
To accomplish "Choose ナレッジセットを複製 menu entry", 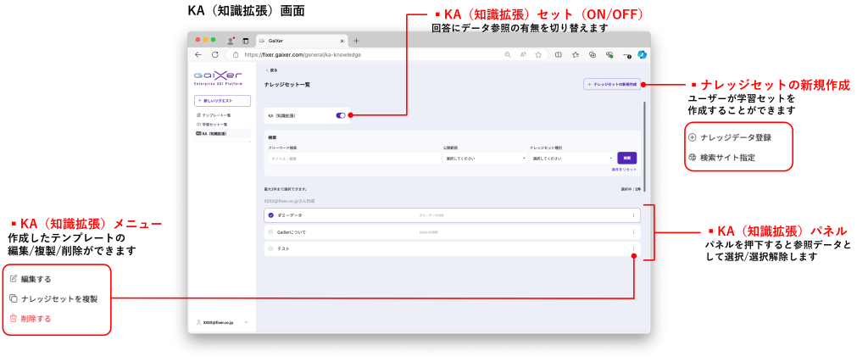I will pyautogui.click(x=58, y=298).
